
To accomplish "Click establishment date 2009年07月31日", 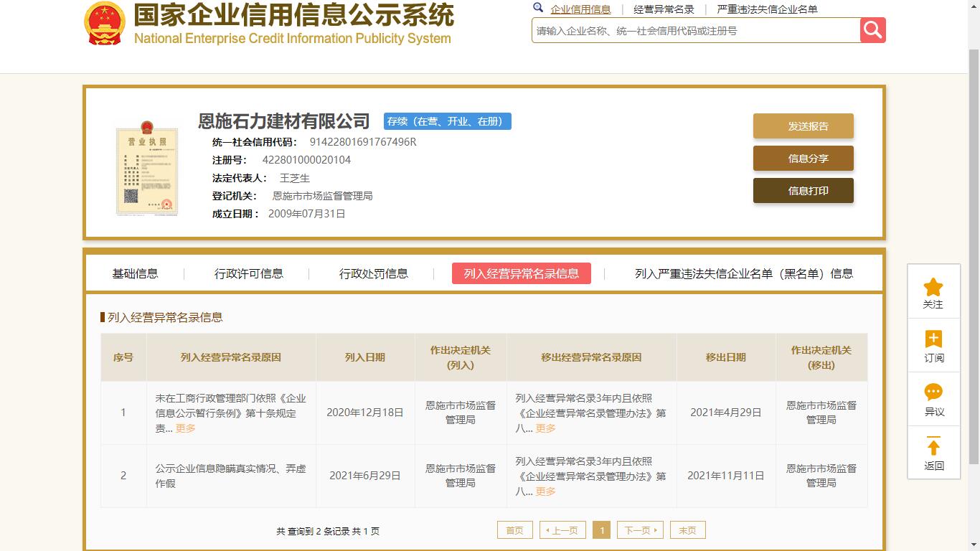I will 307,214.
